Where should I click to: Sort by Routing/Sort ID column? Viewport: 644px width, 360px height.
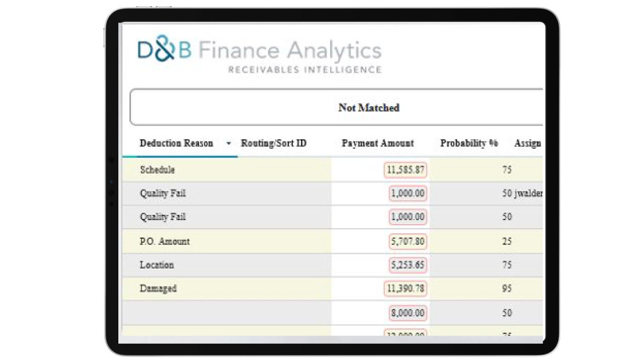273,143
